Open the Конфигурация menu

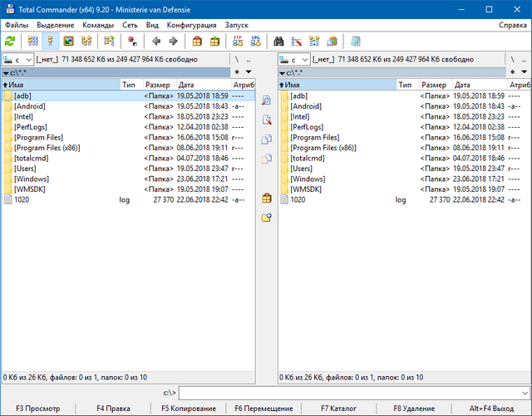(191, 25)
